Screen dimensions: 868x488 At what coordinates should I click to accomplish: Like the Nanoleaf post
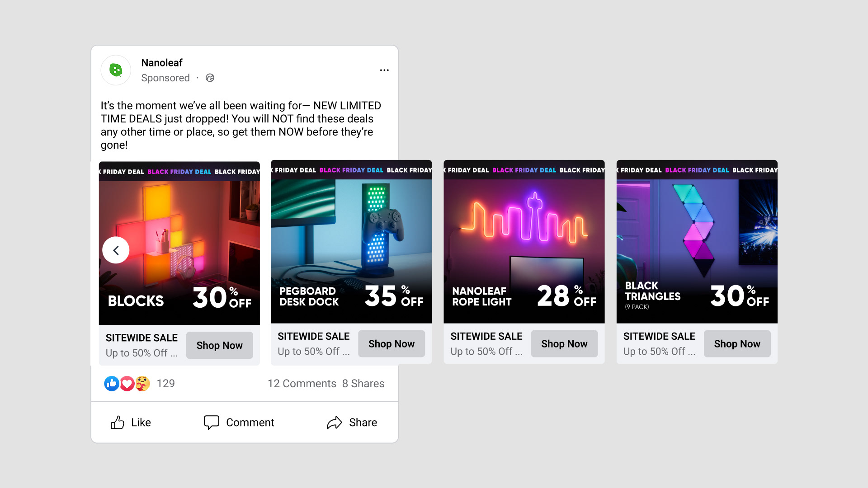coord(131,422)
